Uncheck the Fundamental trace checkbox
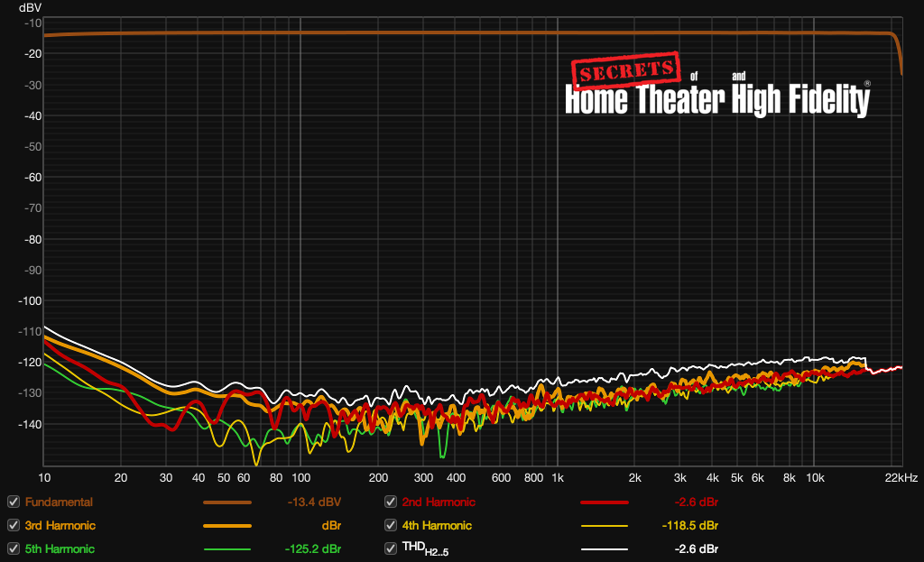The width and height of the screenshot is (924, 562). (13, 502)
